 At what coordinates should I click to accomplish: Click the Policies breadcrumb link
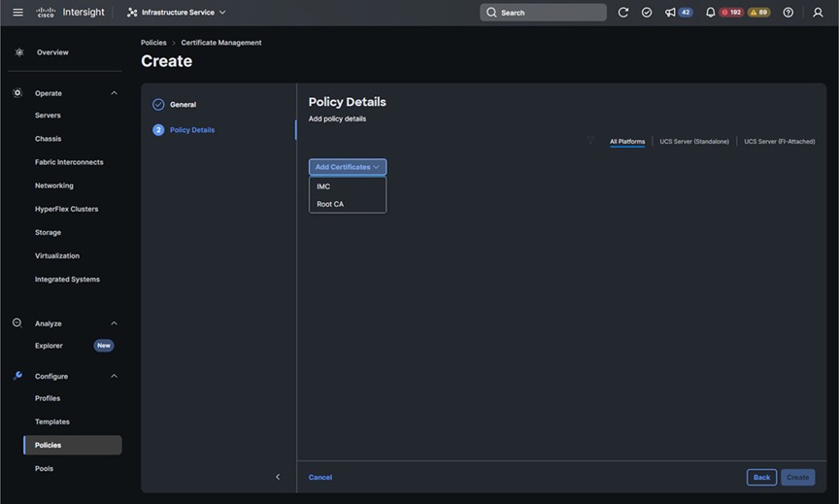pyautogui.click(x=153, y=43)
